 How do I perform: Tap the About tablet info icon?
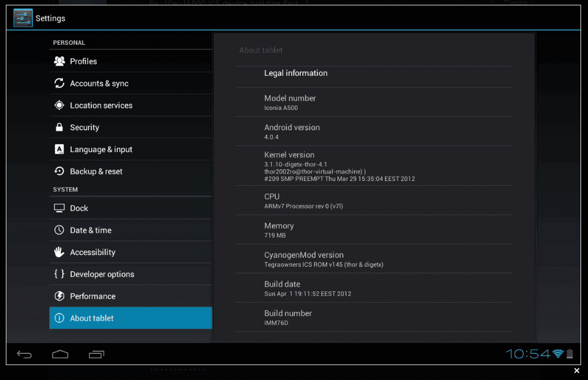(59, 318)
